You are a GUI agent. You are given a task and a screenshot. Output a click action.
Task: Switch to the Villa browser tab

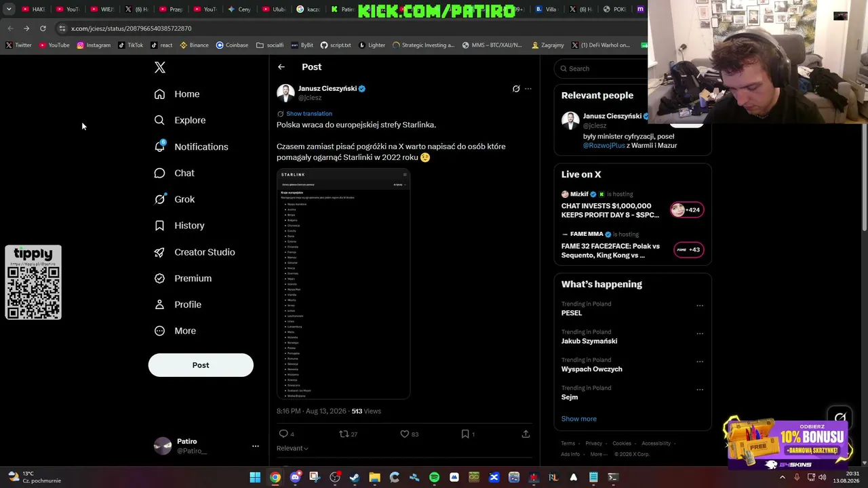[547, 9]
